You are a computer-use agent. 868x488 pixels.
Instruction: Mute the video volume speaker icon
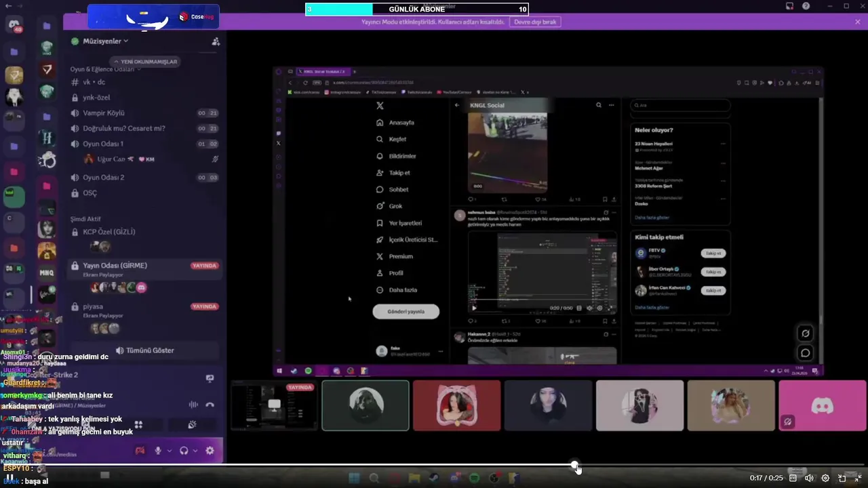coord(808,478)
